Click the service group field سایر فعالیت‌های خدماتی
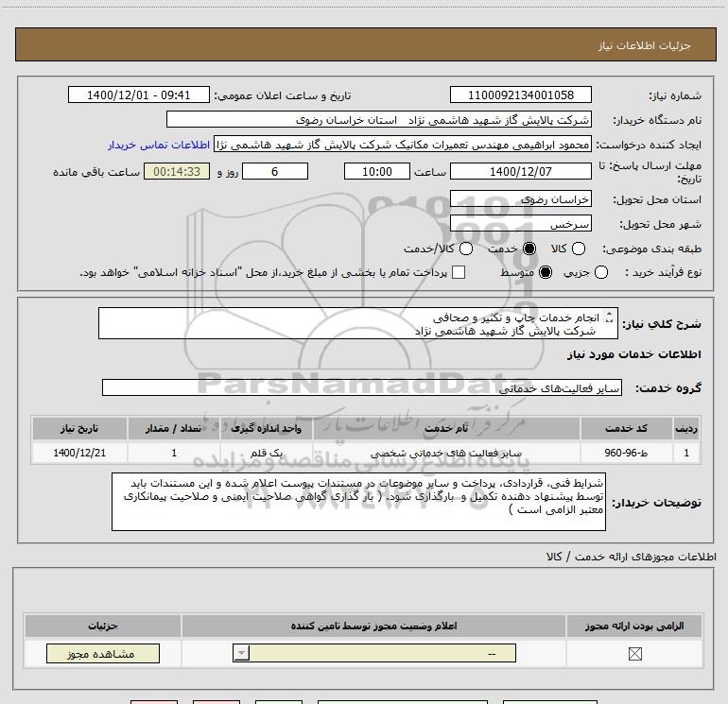Image resolution: width=728 pixels, height=704 pixels. [362, 388]
